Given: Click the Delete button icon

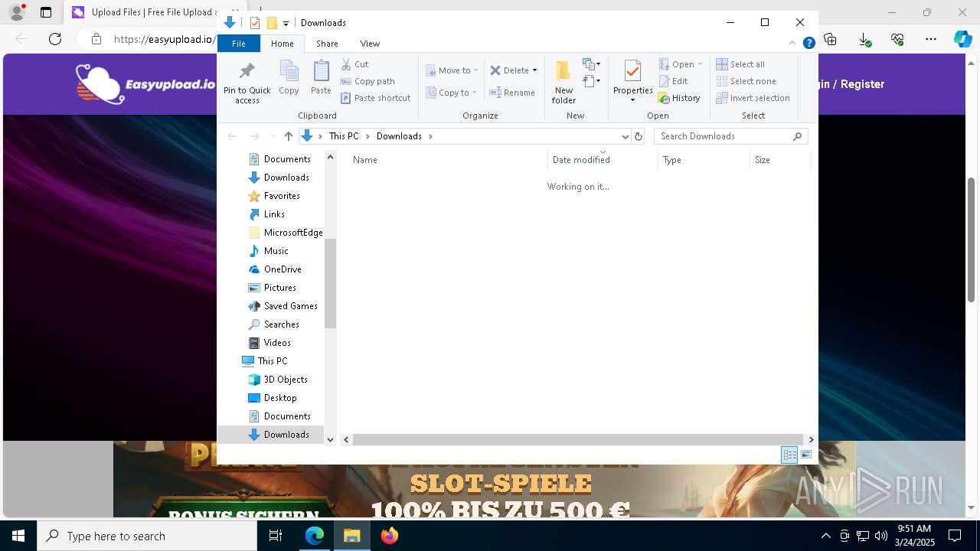Looking at the screenshot, I should pos(495,70).
